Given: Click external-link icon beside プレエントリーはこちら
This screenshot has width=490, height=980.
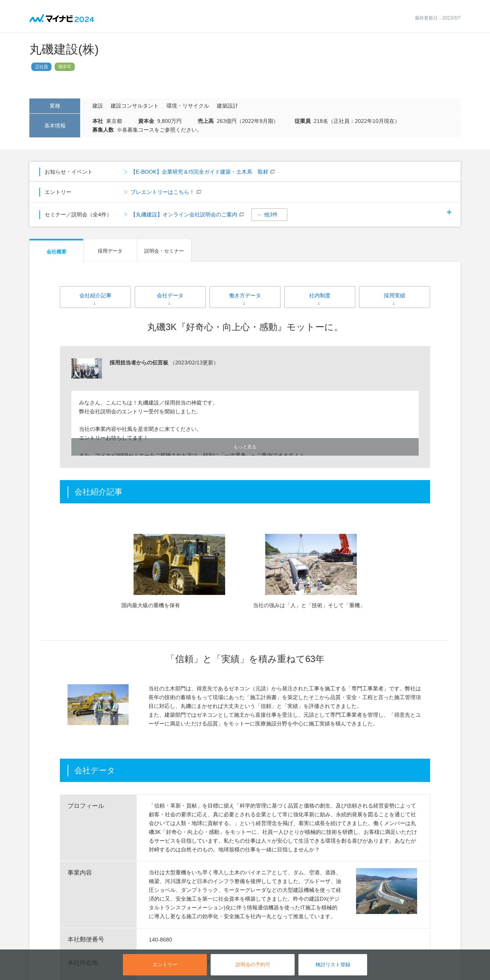Looking at the screenshot, I should [199, 192].
